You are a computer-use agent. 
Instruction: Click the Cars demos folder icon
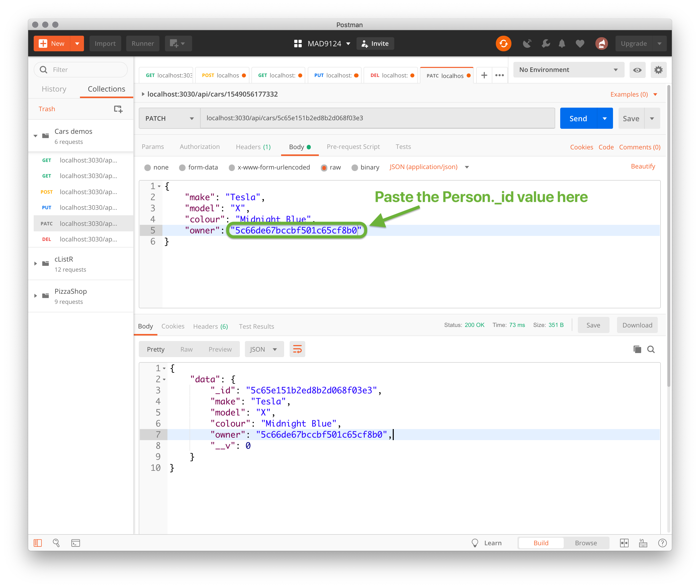tap(46, 136)
